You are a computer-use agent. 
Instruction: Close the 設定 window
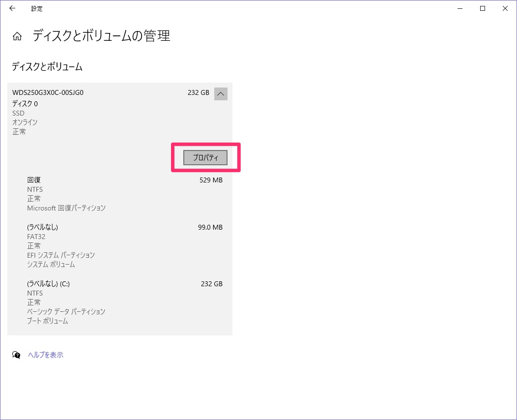505,8
